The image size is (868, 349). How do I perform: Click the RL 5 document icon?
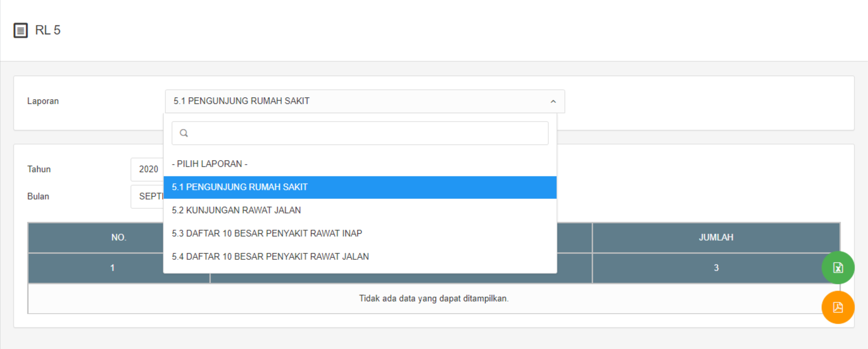21,30
